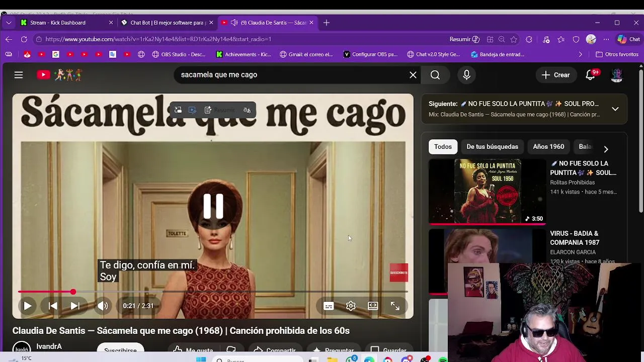The image size is (644, 362).
Task: Go back with the browser back arrow
Action: click(9, 39)
